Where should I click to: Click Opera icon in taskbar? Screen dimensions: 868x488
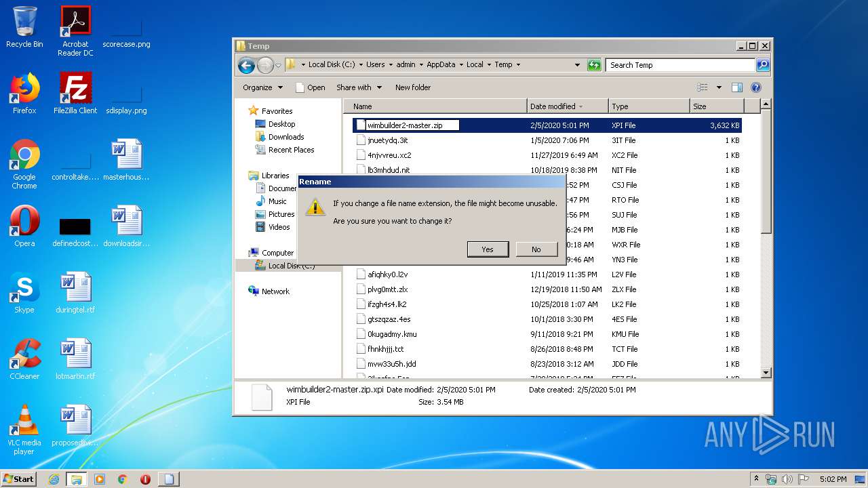[145, 479]
